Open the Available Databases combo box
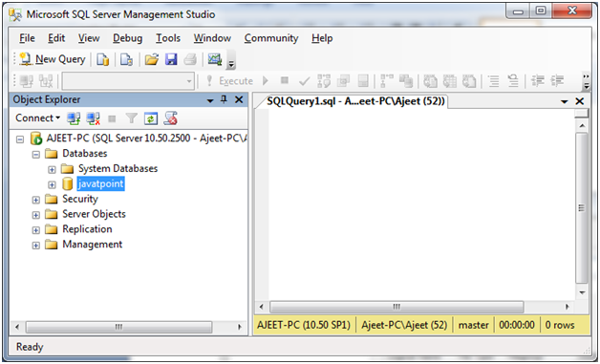 (x=128, y=81)
